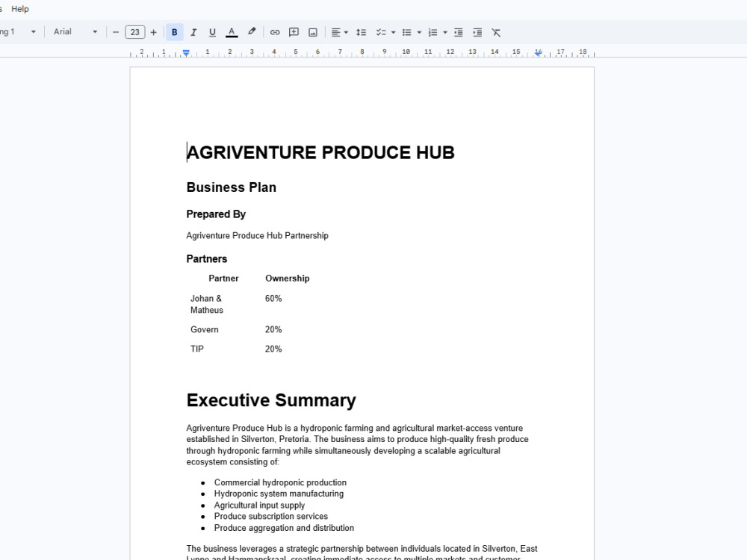Click the Prepared By heading

click(216, 214)
